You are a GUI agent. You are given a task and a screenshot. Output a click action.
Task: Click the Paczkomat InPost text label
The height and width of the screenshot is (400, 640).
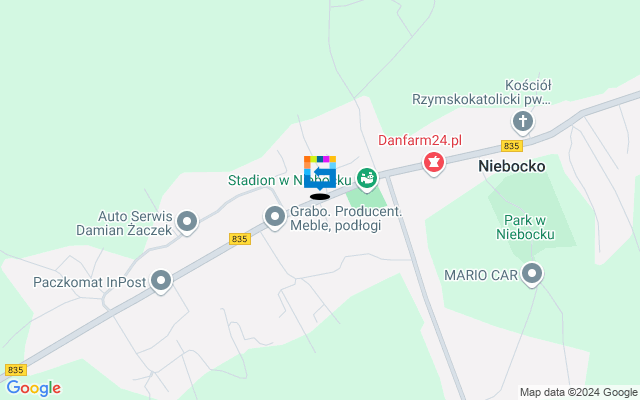(x=89, y=282)
